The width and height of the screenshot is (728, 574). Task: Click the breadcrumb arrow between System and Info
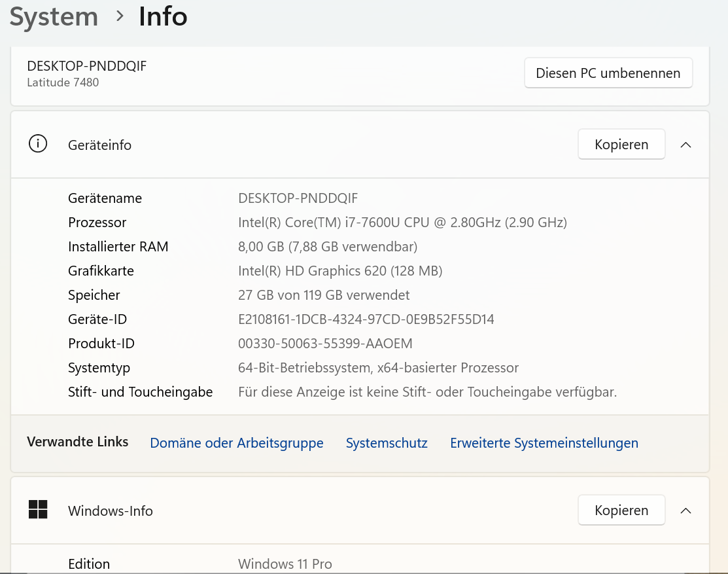(120, 16)
